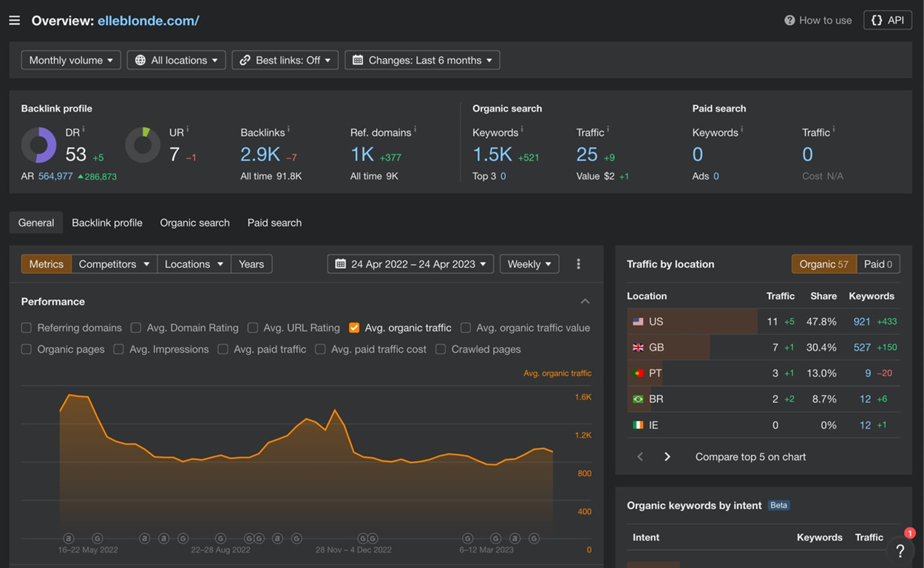Click the green UR donut chart
This screenshot has height=568, width=924.
coord(143,145)
